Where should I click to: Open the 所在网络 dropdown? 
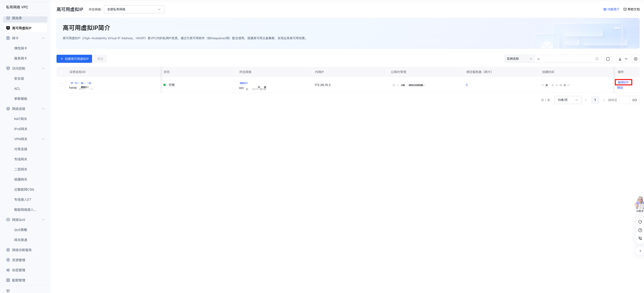tap(134, 9)
